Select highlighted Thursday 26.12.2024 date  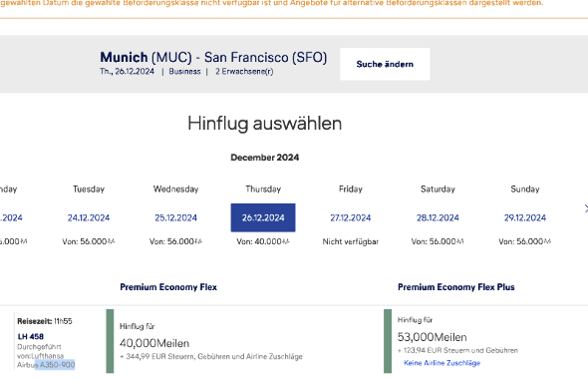point(263,217)
